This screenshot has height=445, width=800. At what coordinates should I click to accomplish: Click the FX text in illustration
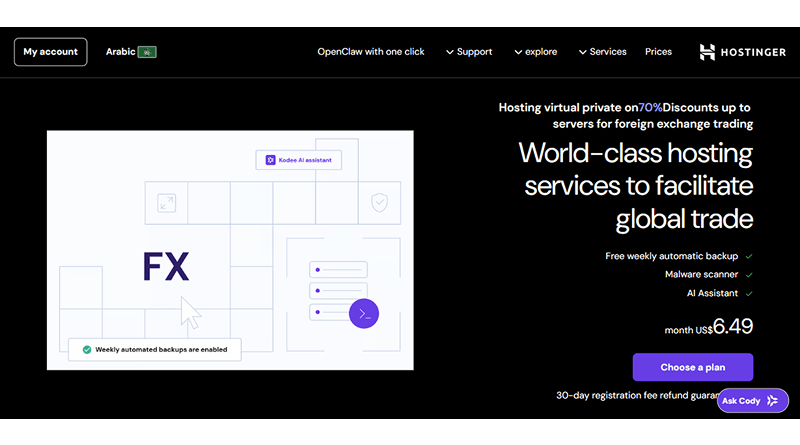[x=166, y=266]
